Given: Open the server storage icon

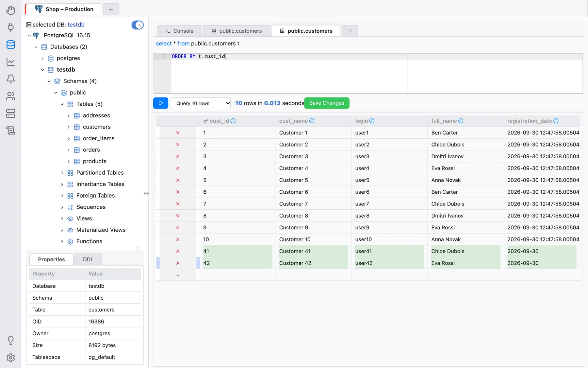Looking at the screenshot, I should [x=10, y=114].
